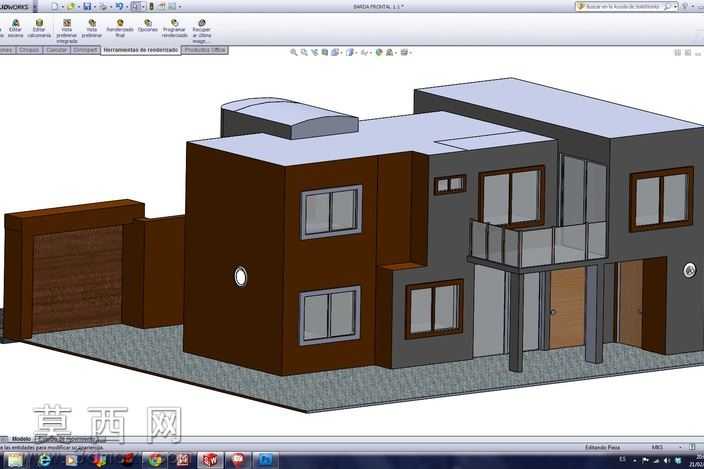Open the View orientation dropdown arrow
Viewport: 704px width, 469px height.
(x=342, y=53)
